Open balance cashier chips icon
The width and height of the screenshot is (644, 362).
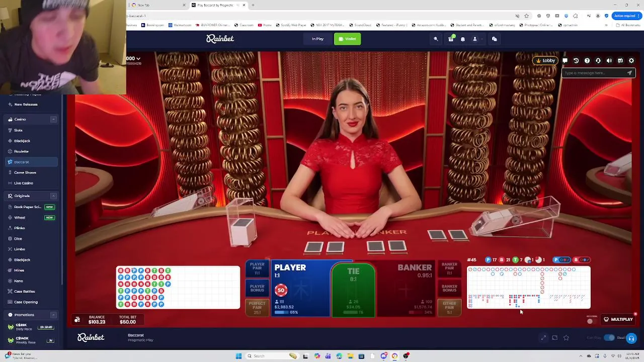(x=77, y=320)
